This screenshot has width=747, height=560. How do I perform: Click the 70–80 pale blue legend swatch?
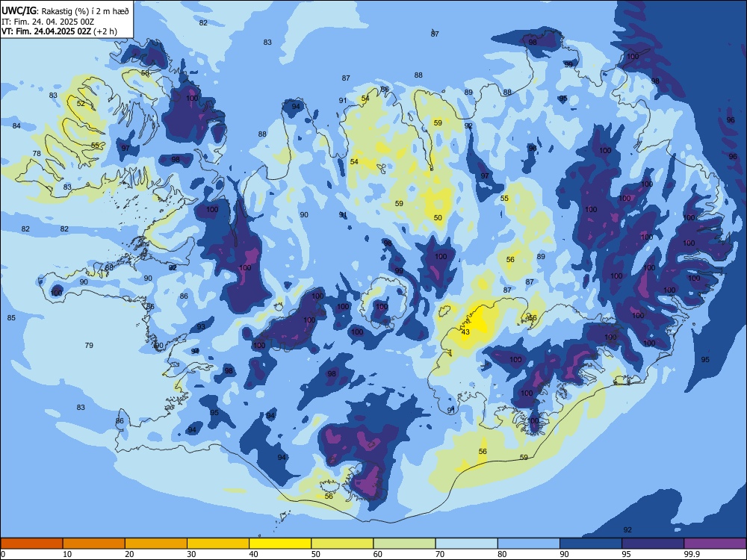467,544
